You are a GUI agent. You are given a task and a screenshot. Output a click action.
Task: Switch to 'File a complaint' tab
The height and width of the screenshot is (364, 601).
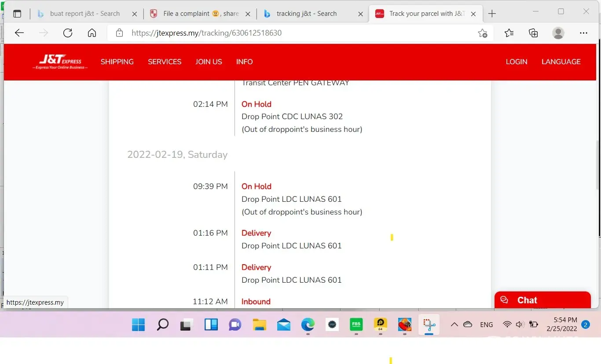[200, 14]
